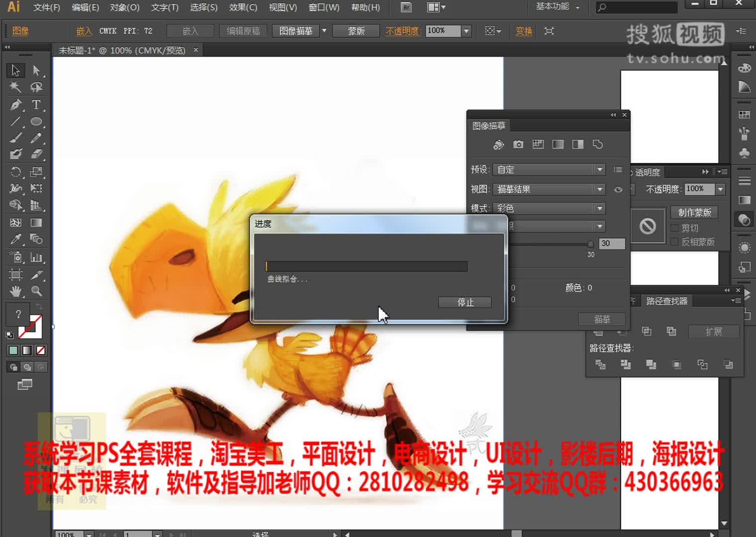Viewport: 756px width, 537px height.
Task: Open the 图像描摹 dropdown arrow in control bar
Action: click(x=324, y=31)
